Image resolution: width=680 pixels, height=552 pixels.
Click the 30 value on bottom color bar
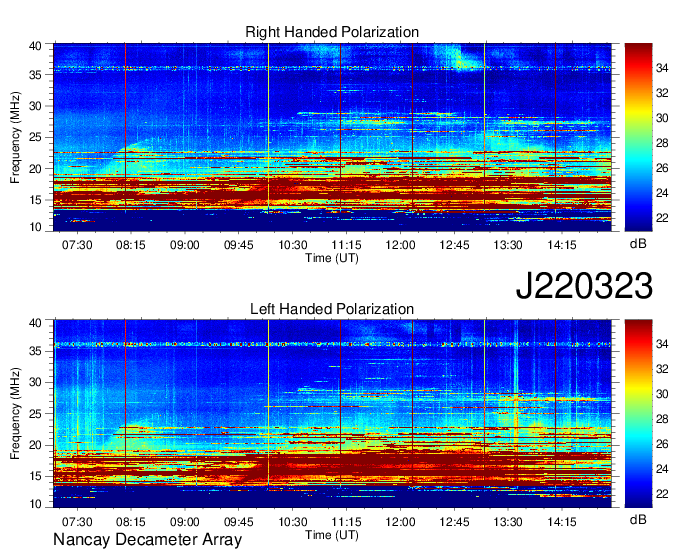tap(662, 394)
